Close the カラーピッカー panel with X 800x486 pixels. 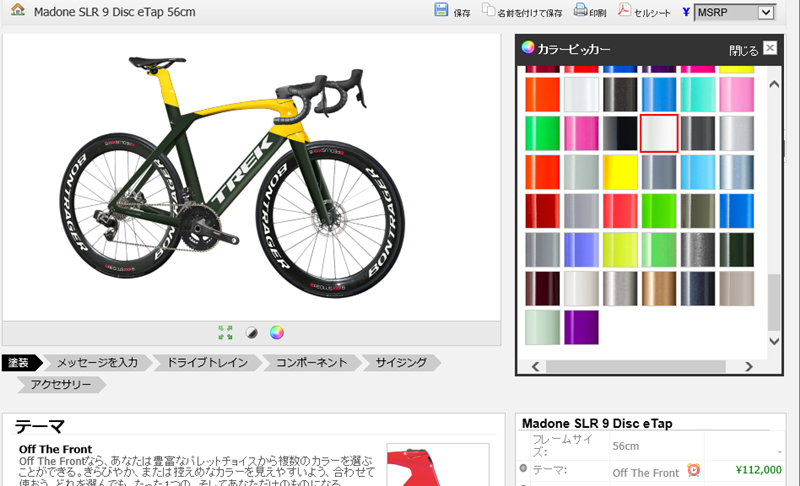click(x=770, y=48)
